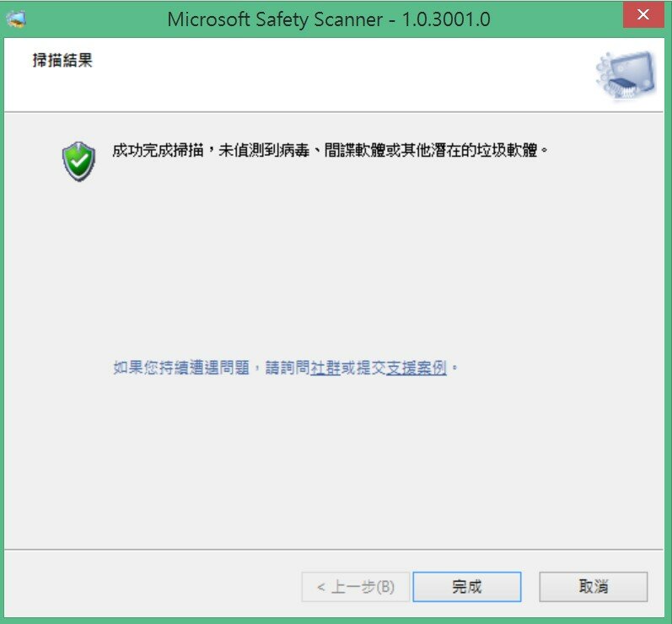Click the 成功完成掃描 message text
The width and height of the screenshot is (672, 624).
pyautogui.click(x=158, y=150)
